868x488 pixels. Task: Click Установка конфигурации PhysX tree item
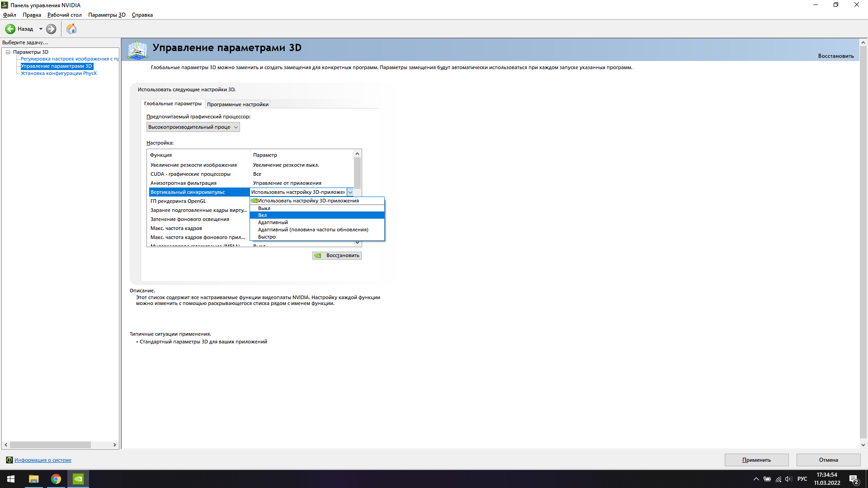[59, 73]
